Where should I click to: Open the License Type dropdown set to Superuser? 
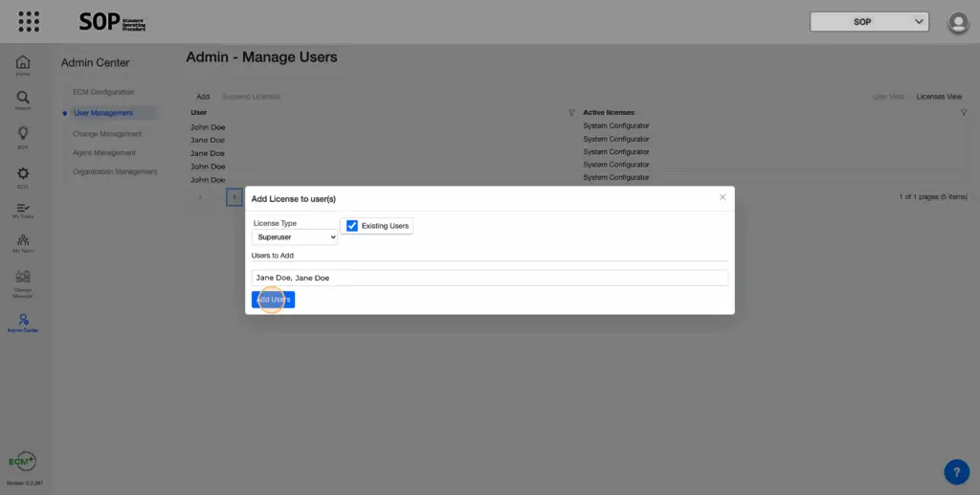click(x=295, y=236)
